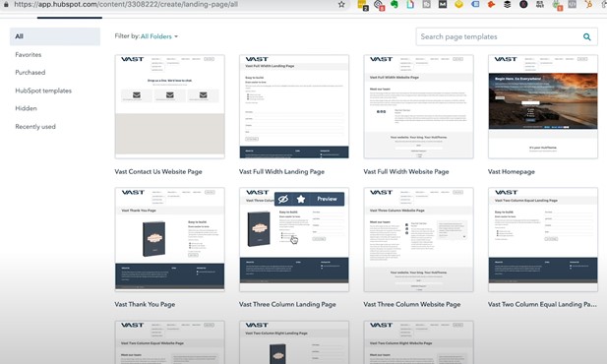Image resolution: width=607 pixels, height=364 pixels.
Task: Click the "Vast Full Width Landing Page" title
Action: point(281,171)
